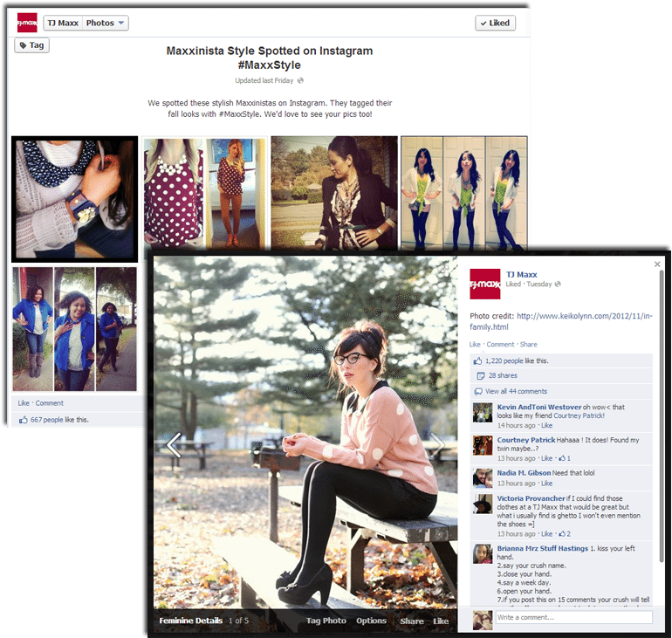The image size is (672, 638).
Task: Click Share under the photo credit
Action: coord(528,345)
